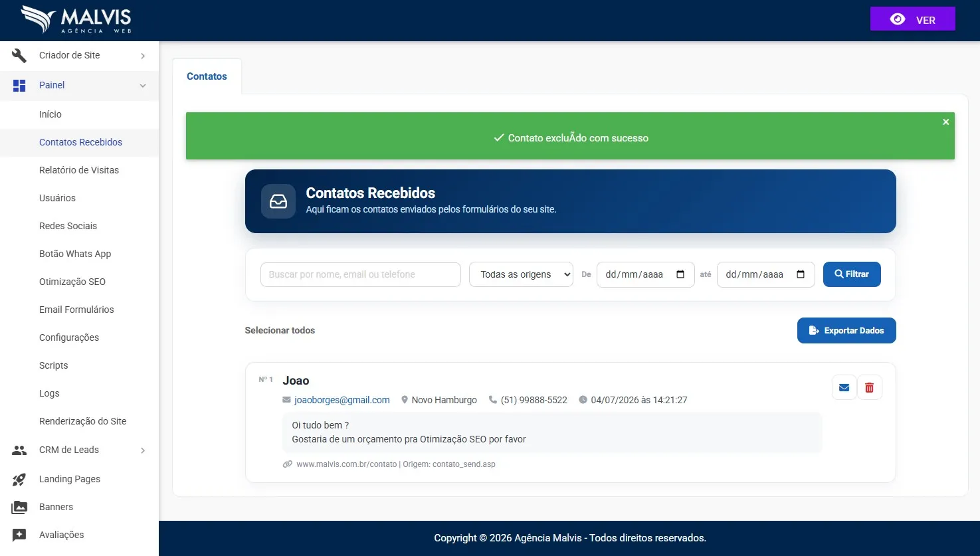Click the Painel dashboard grid icon
The width and height of the screenshot is (980, 556).
pos(19,86)
